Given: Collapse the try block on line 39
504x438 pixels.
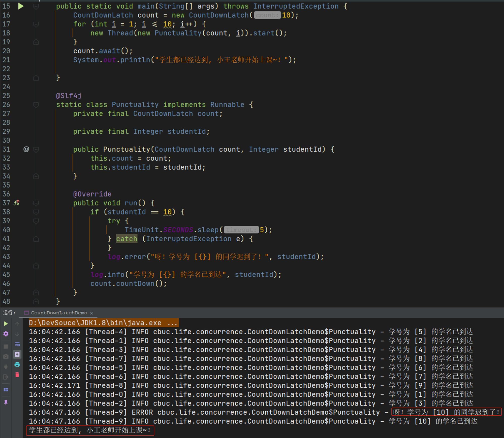Looking at the screenshot, I should click(x=36, y=221).
